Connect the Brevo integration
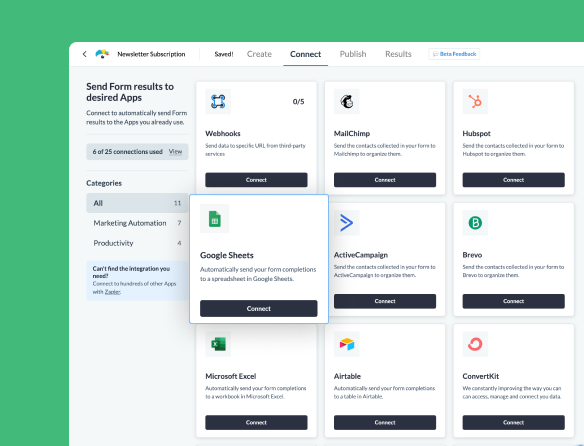The width and height of the screenshot is (584, 446). click(x=513, y=301)
